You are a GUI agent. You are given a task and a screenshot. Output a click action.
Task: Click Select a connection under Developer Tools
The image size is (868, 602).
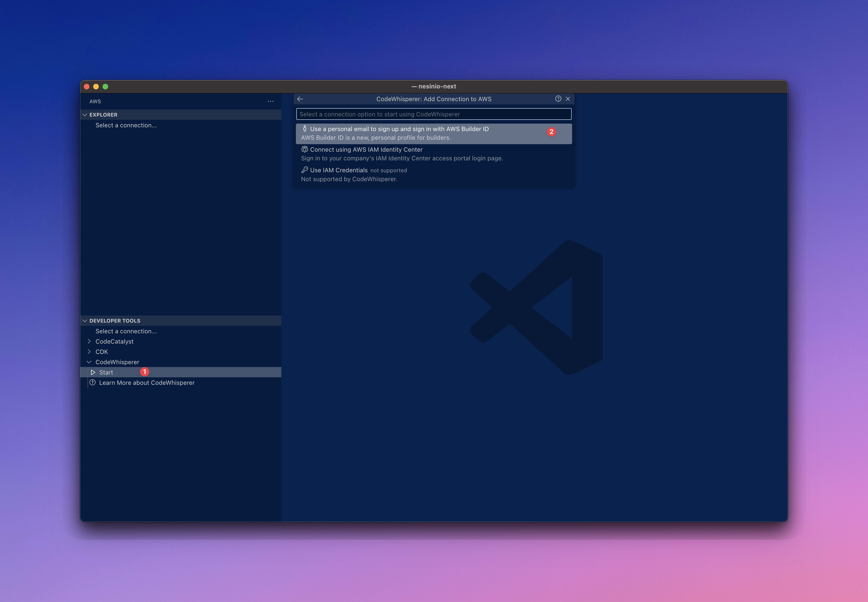point(126,331)
